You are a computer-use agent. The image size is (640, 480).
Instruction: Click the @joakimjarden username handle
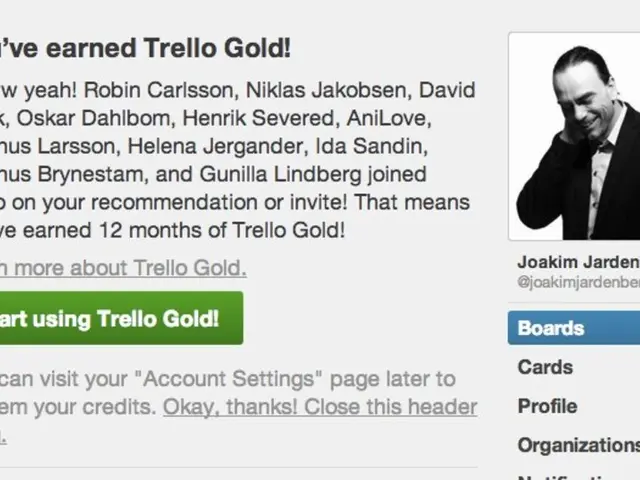(577, 283)
